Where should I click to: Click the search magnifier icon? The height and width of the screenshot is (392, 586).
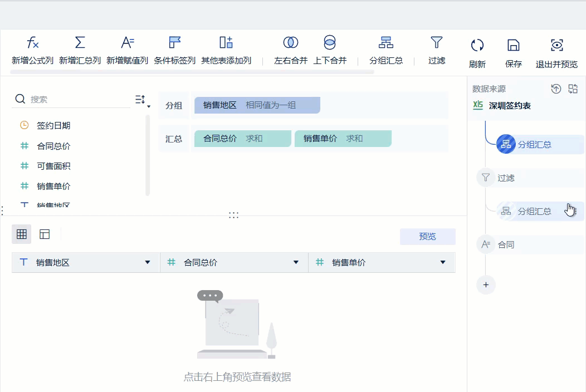(x=20, y=99)
